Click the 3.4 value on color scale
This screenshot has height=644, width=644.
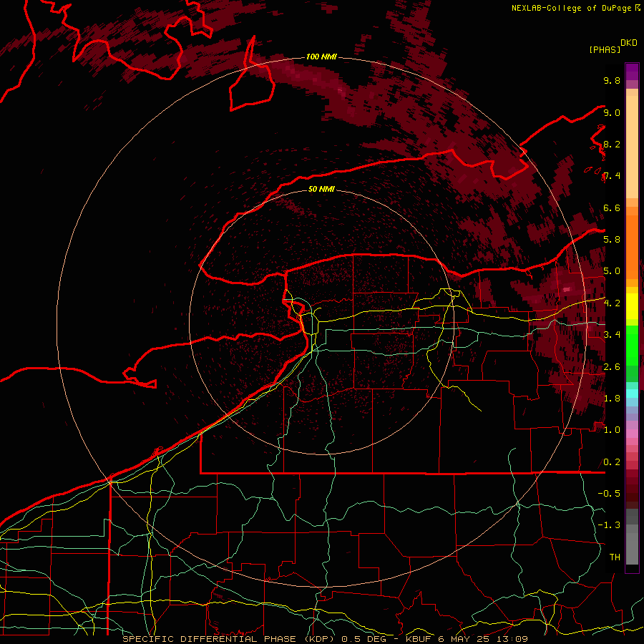coord(612,334)
